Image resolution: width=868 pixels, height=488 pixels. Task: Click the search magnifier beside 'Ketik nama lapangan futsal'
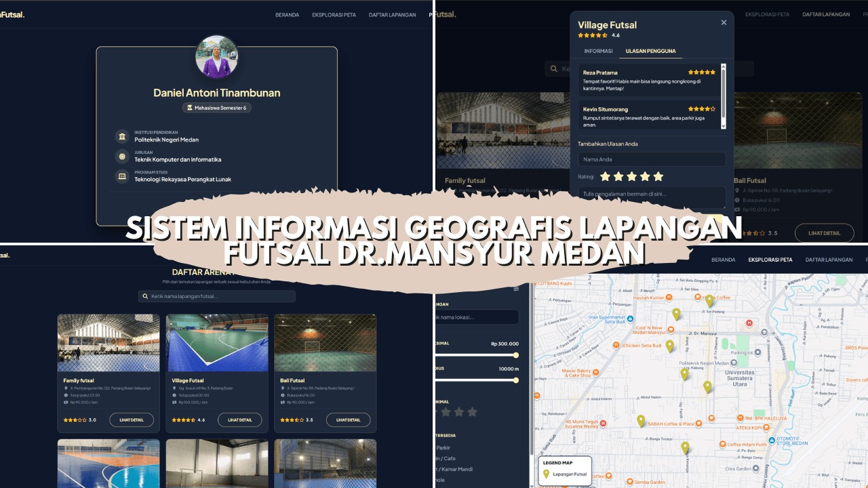(x=144, y=296)
